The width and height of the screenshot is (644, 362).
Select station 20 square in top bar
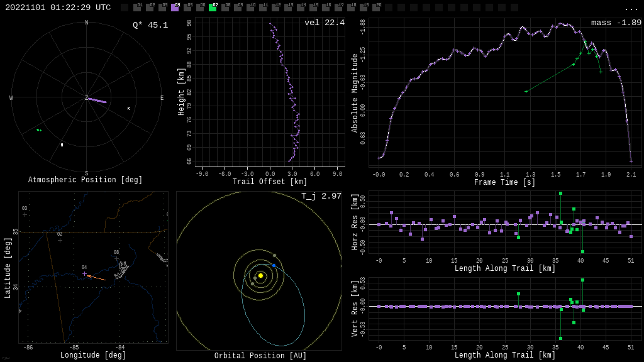point(376,8)
